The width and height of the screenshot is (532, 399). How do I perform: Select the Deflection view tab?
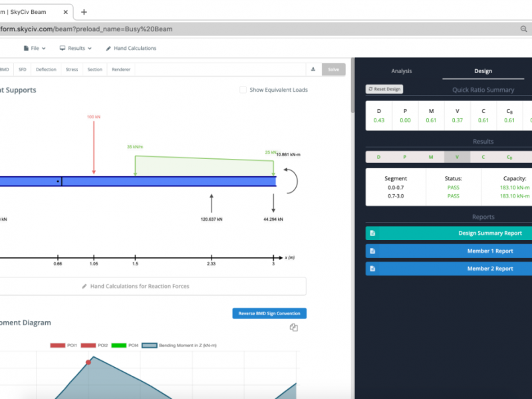pyautogui.click(x=46, y=69)
